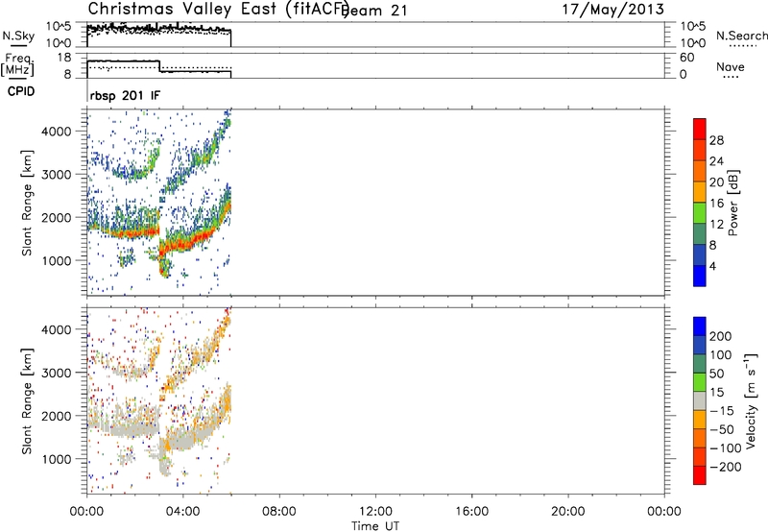Click the '08:00' time axis label
Screen dimensions: 768x532
pos(279,512)
